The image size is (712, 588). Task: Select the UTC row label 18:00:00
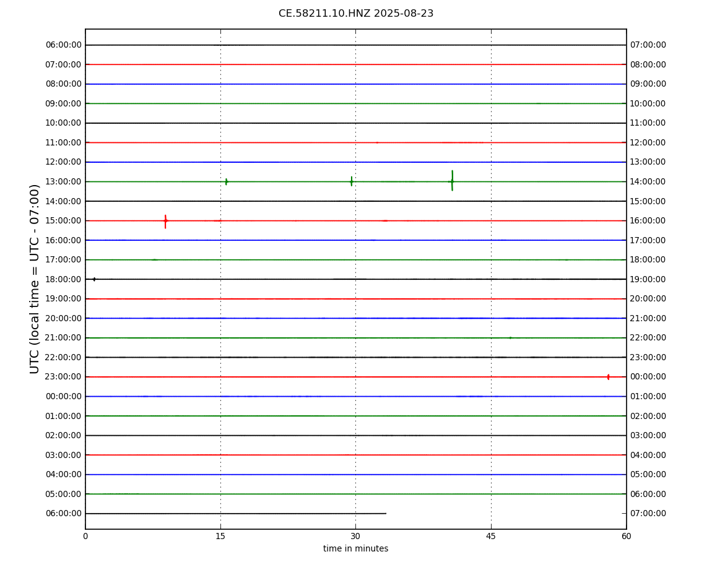(63, 279)
